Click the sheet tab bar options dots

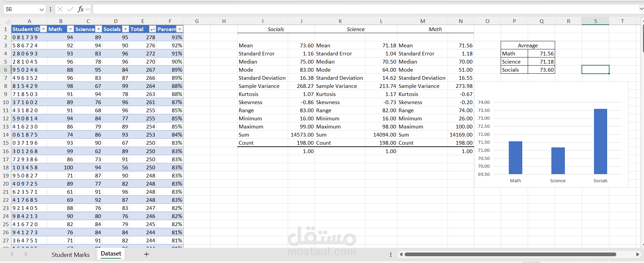[391, 255]
